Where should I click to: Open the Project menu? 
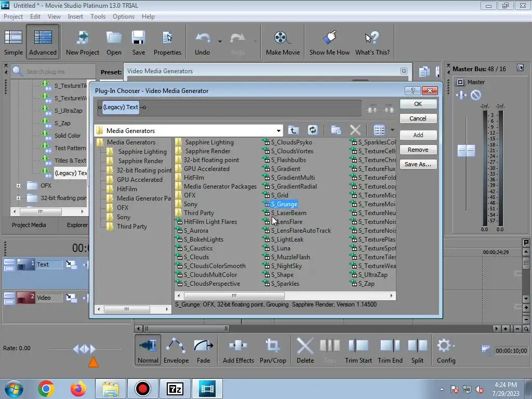[x=13, y=16]
